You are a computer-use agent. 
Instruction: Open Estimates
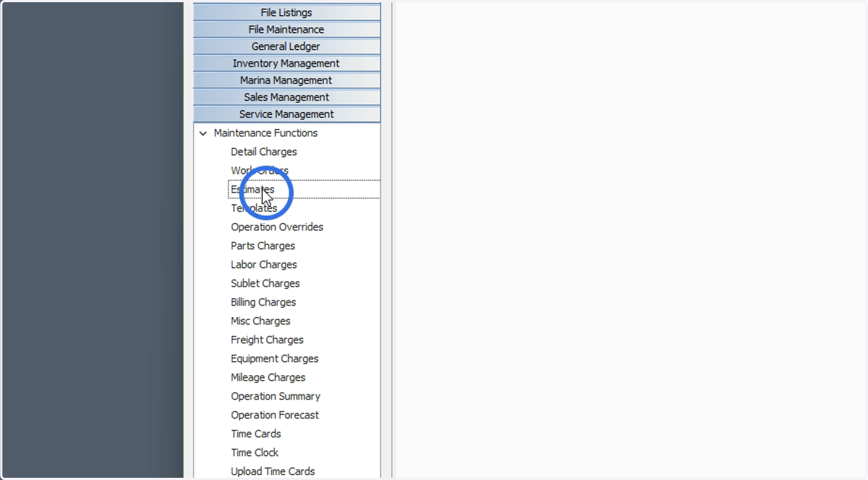tap(252, 190)
